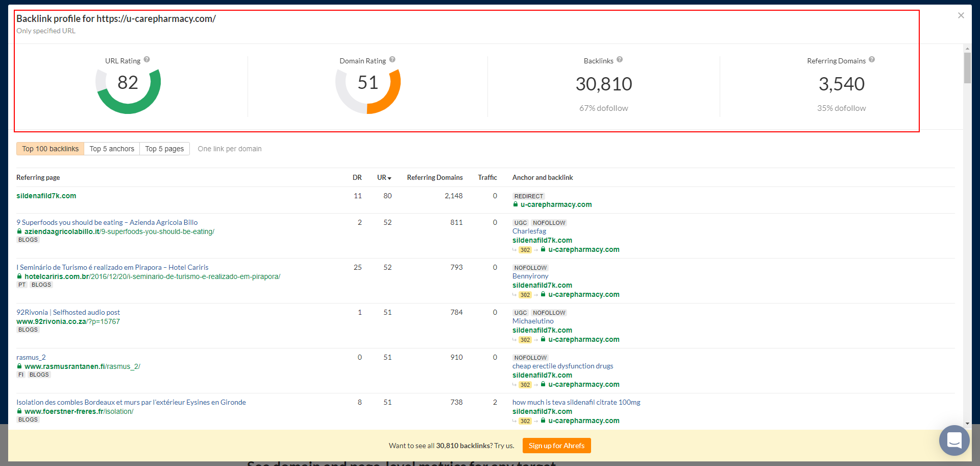Sort the table by UR column
The width and height of the screenshot is (980, 466).
[x=384, y=178]
